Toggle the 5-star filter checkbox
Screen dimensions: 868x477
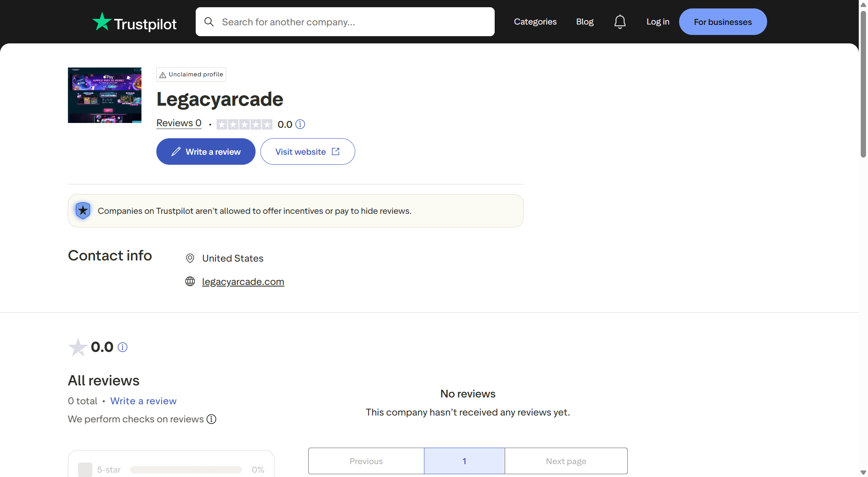(85, 469)
